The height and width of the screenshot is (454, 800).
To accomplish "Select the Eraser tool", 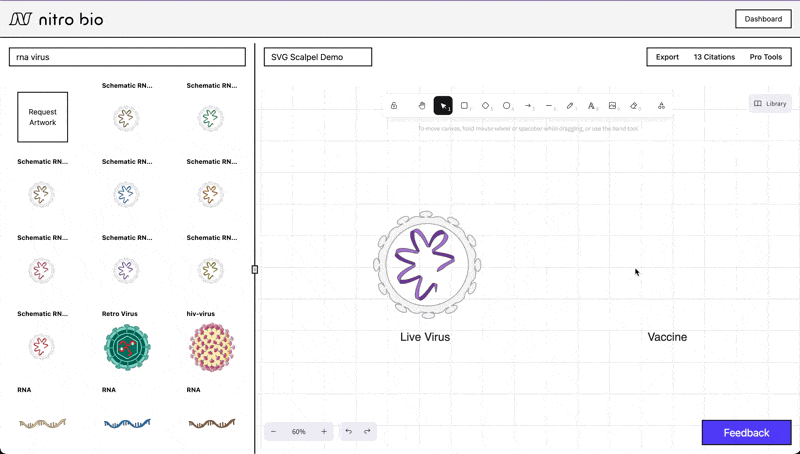I will point(634,105).
